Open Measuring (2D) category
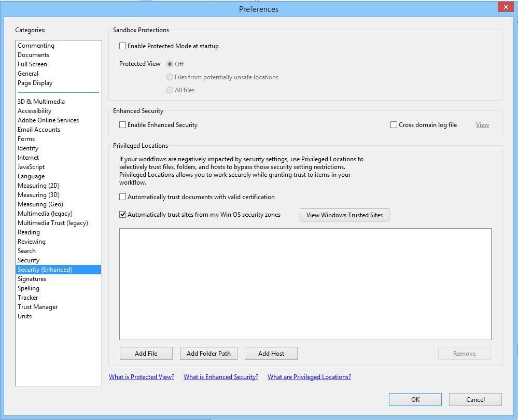The width and height of the screenshot is (518, 420). 59,186
